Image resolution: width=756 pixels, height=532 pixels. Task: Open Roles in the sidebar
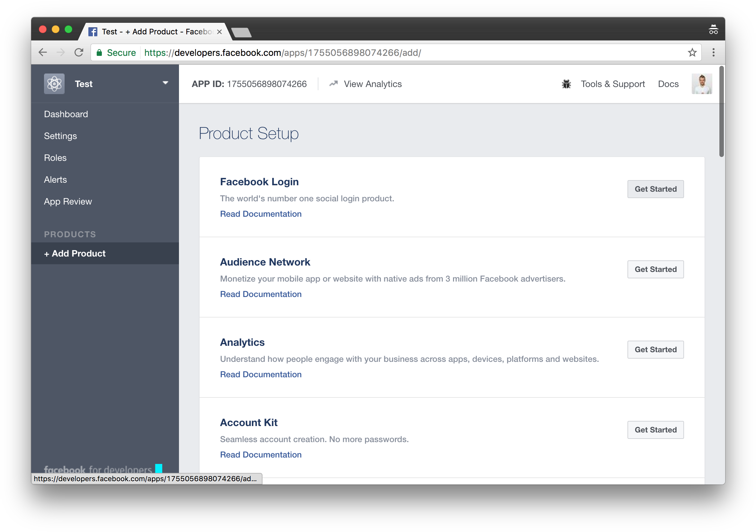click(x=55, y=158)
